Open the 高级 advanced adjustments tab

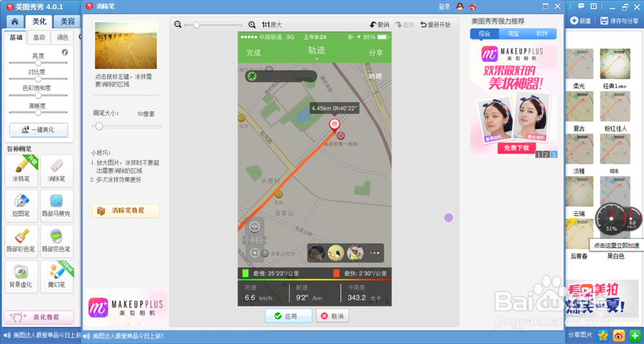coord(39,37)
